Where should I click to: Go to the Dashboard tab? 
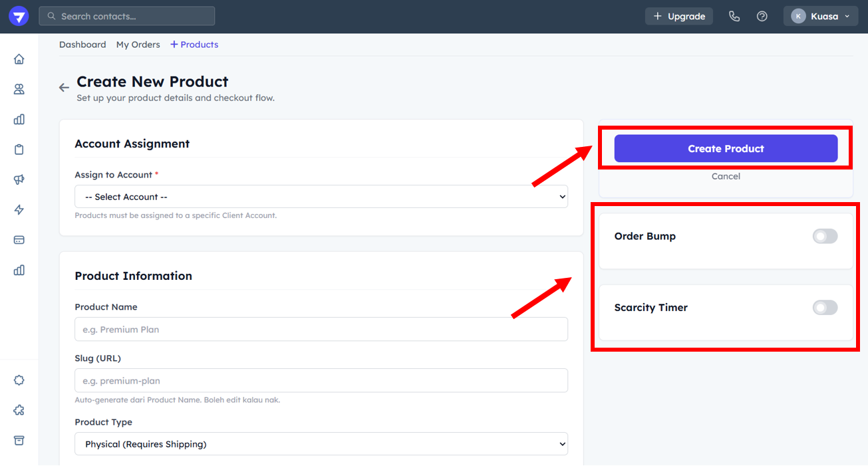pos(82,45)
